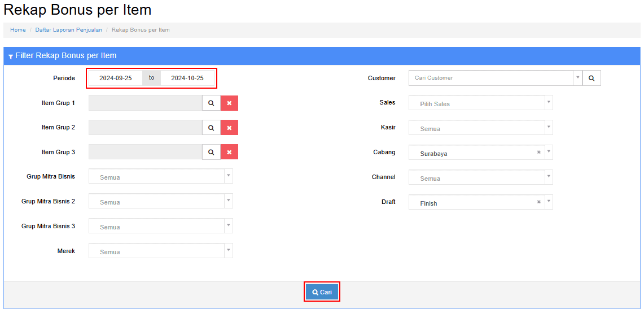Expand the Kasir dropdown
The height and width of the screenshot is (313, 644).
480,128
